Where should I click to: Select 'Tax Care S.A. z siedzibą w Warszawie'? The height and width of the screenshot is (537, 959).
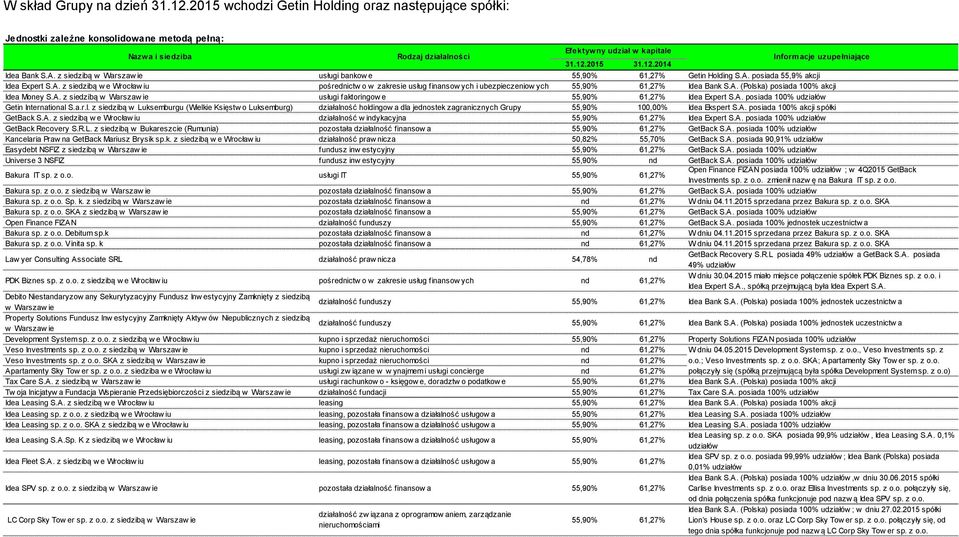pyautogui.click(x=73, y=381)
